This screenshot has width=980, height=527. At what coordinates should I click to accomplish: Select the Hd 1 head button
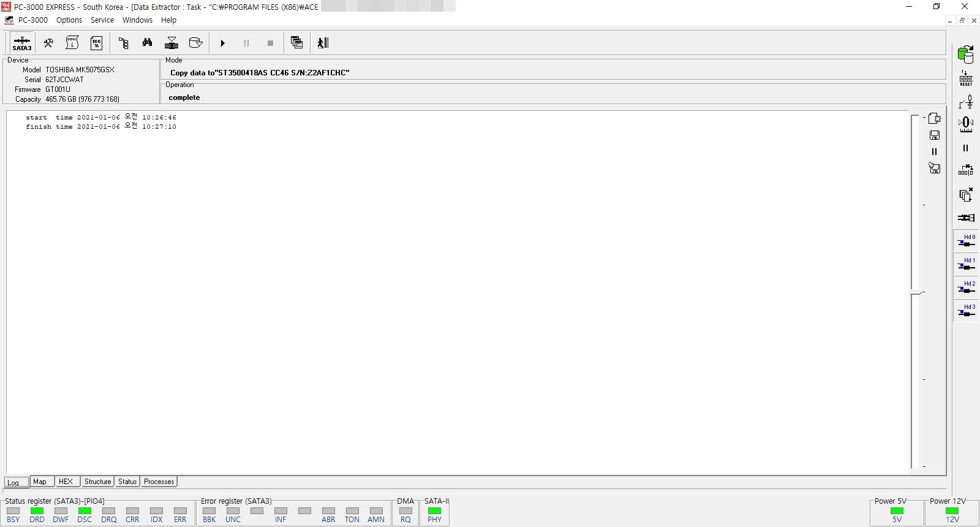966,264
